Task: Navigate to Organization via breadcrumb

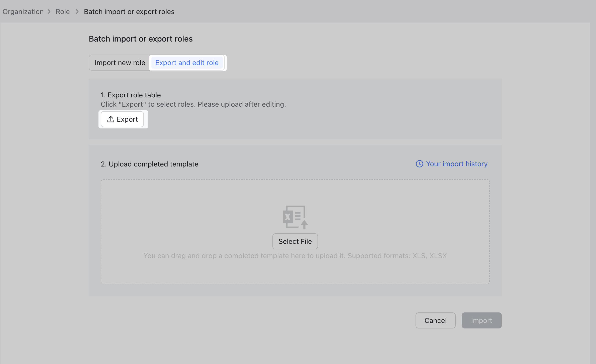Action: pyautogui.click(x=23, y=12)
